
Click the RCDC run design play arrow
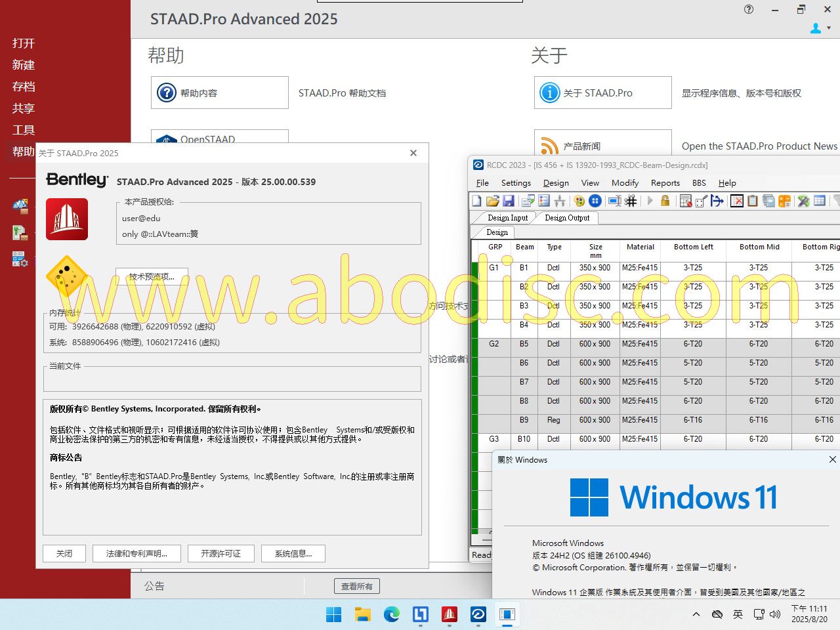pos(650,201)
